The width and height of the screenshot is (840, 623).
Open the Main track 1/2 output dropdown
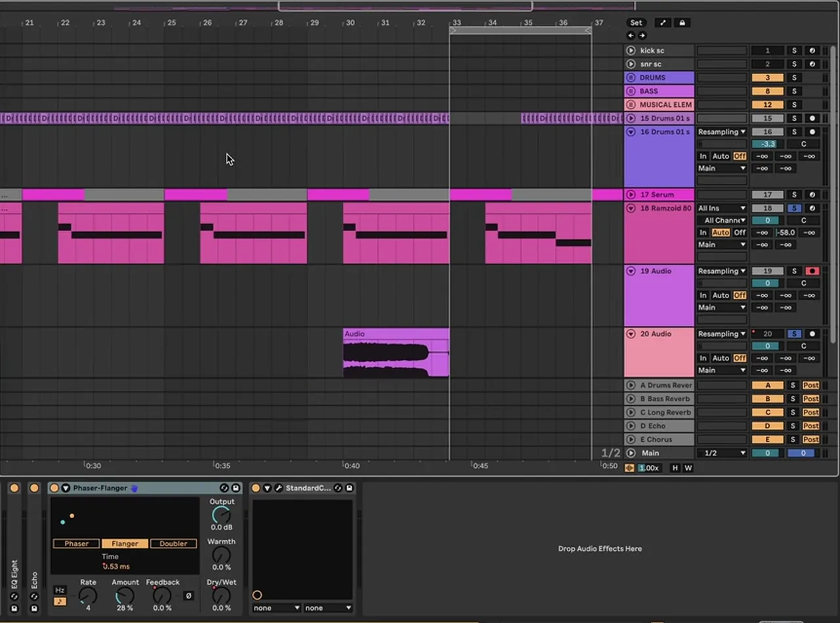[722, 453]
